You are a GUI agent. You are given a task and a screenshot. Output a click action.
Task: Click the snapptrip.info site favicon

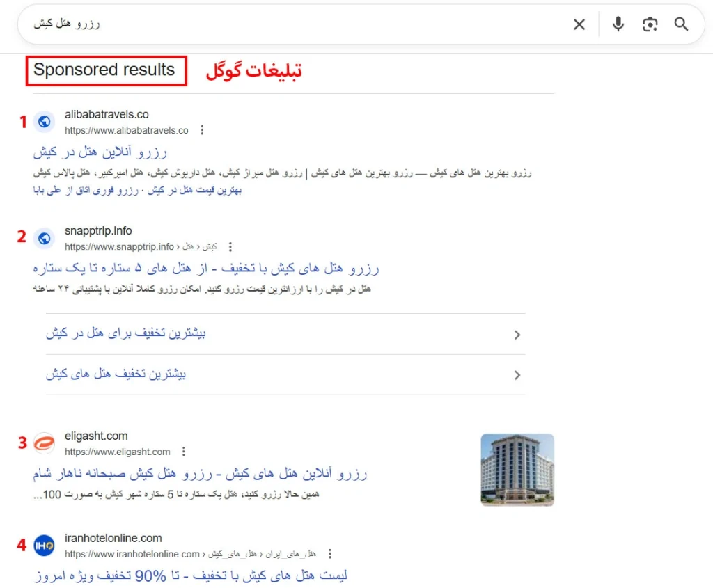click(44, 237)
